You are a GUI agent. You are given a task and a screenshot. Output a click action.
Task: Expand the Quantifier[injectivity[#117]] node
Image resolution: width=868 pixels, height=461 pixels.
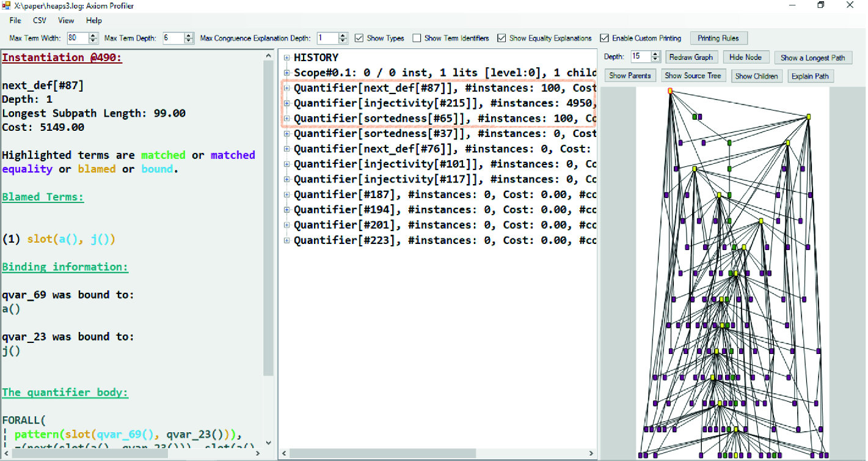point(286,179)
